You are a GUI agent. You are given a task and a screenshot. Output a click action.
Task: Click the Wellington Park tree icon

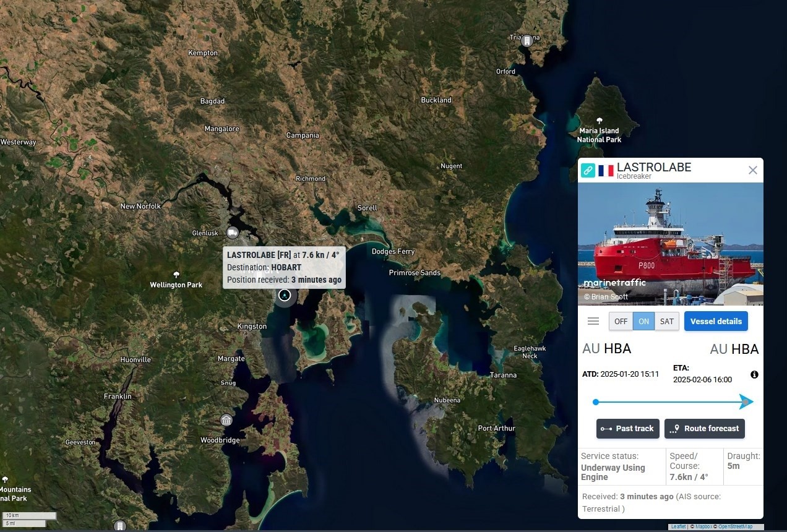(176, 275)
